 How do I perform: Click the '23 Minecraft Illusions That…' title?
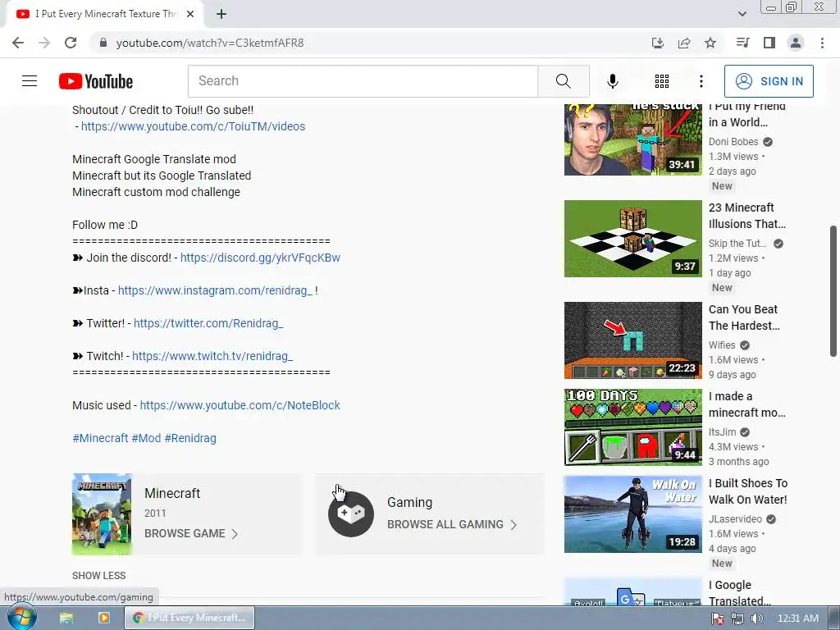point(746,216)
